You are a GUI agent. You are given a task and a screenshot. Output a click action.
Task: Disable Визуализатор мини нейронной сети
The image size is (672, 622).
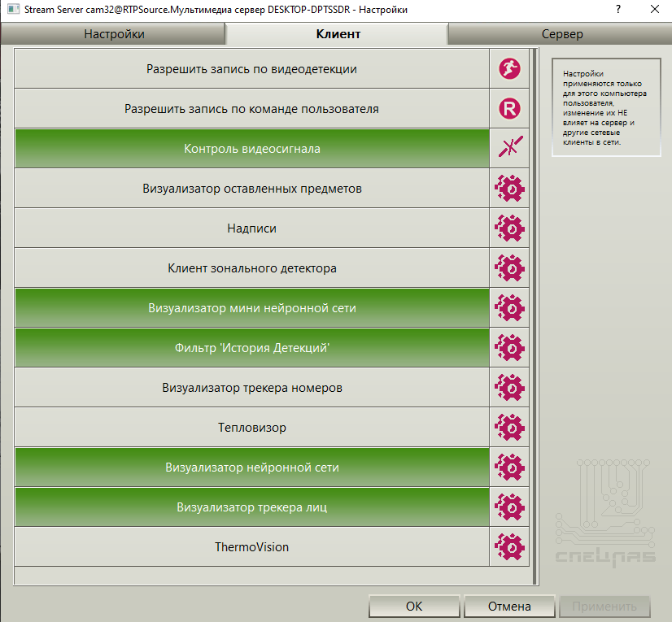tap(252, 307)
